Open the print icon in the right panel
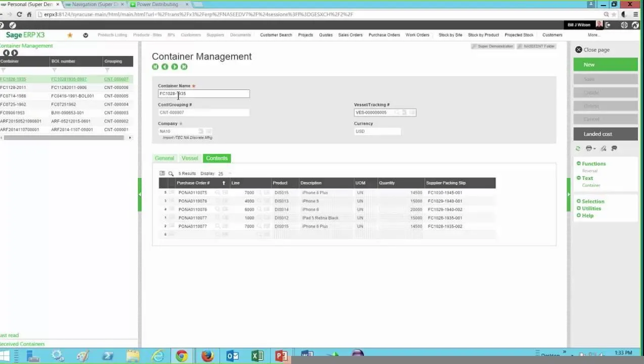Image resolution: width=644 pixels, height=364 pixels. (x=589, y=148)
